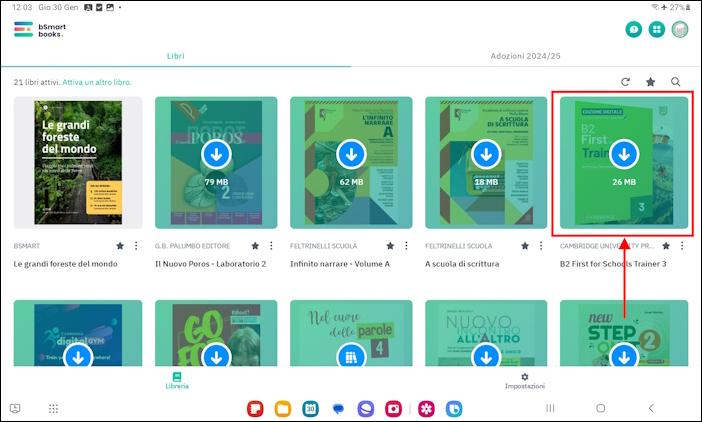Download B2 First Trainer 26 MB book
This screenshot has height=422, width=702.
pyautogui.click(x=624, y=154)
